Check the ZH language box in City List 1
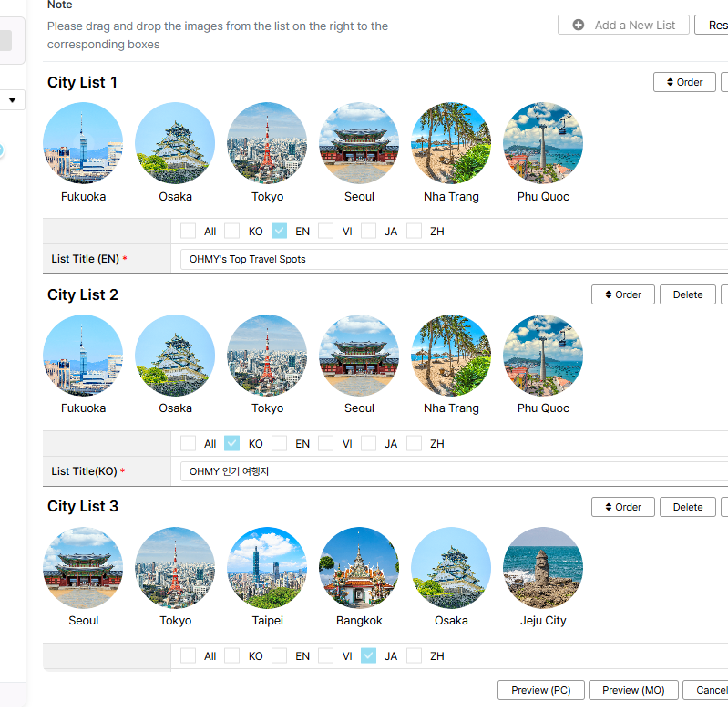The height and width of the screenshot is (712, 728). pos(415,232)
